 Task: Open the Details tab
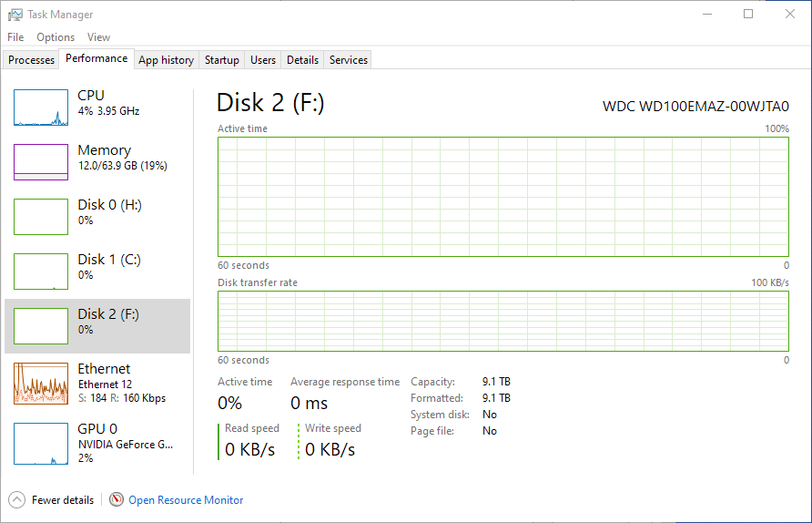(x=302, y=60)
